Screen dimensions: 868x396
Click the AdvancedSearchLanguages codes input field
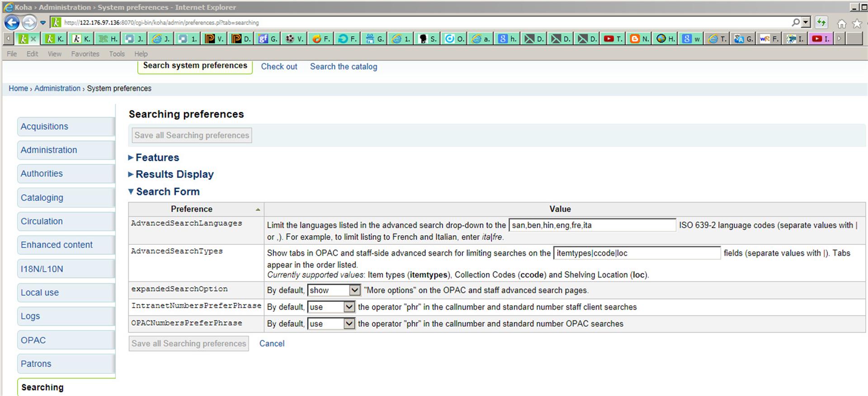592,225
